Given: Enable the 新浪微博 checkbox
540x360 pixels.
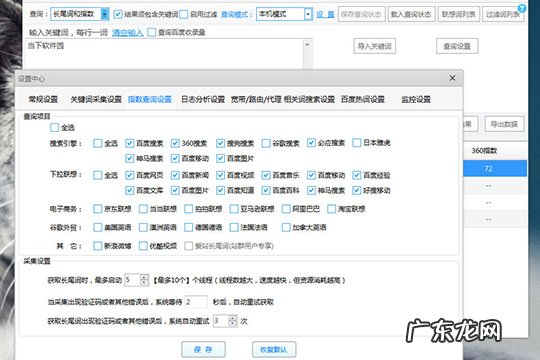Looking at the screenshot, I should pyautogui.click(x=98, y=246).
